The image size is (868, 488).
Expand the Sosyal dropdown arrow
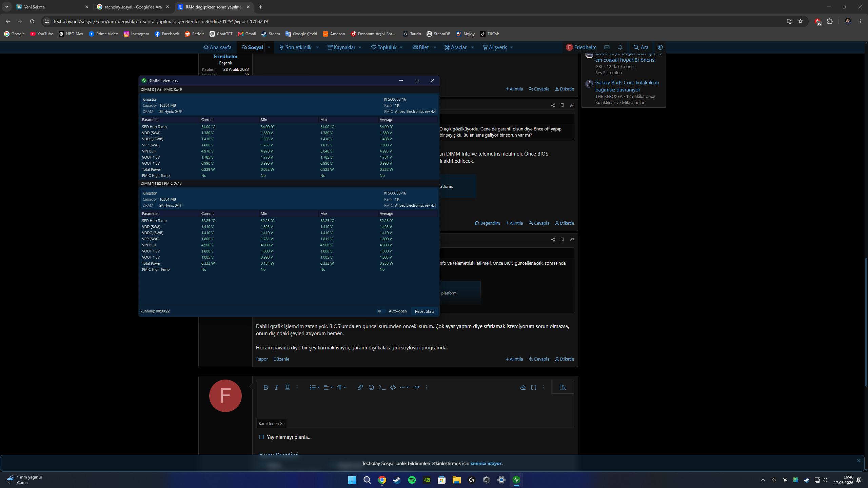(269, 47)
